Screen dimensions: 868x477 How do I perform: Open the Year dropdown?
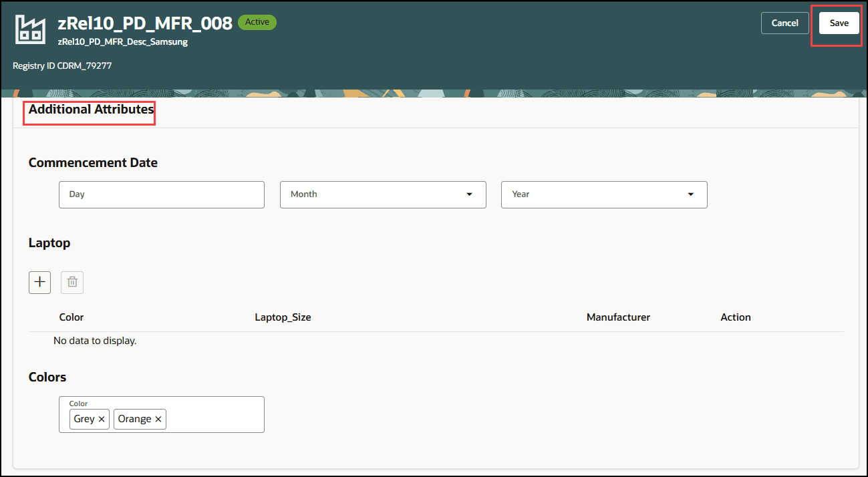603,194
